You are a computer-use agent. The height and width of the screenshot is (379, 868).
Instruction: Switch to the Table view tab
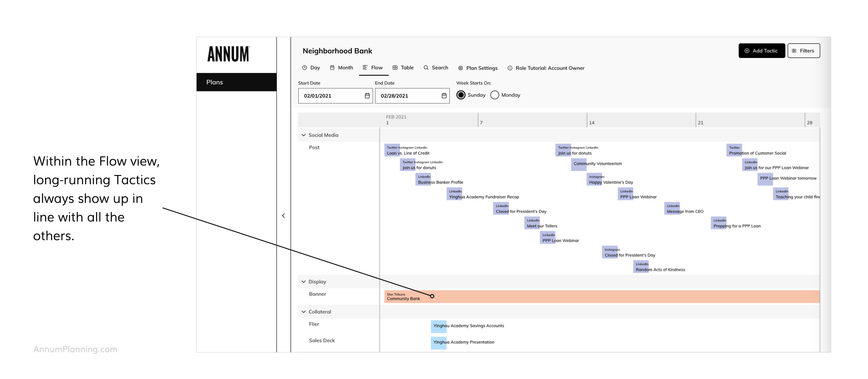[403, 68]
